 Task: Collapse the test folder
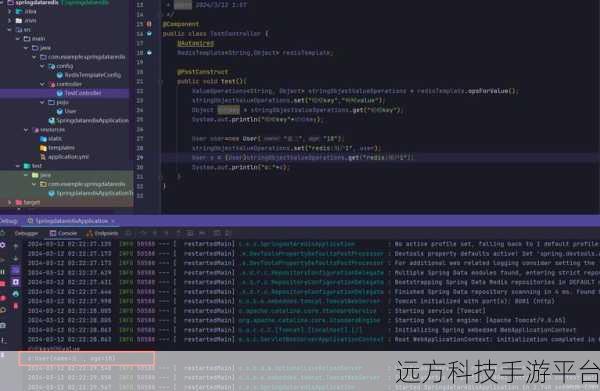pyautogui.click(x=18, y=166)
